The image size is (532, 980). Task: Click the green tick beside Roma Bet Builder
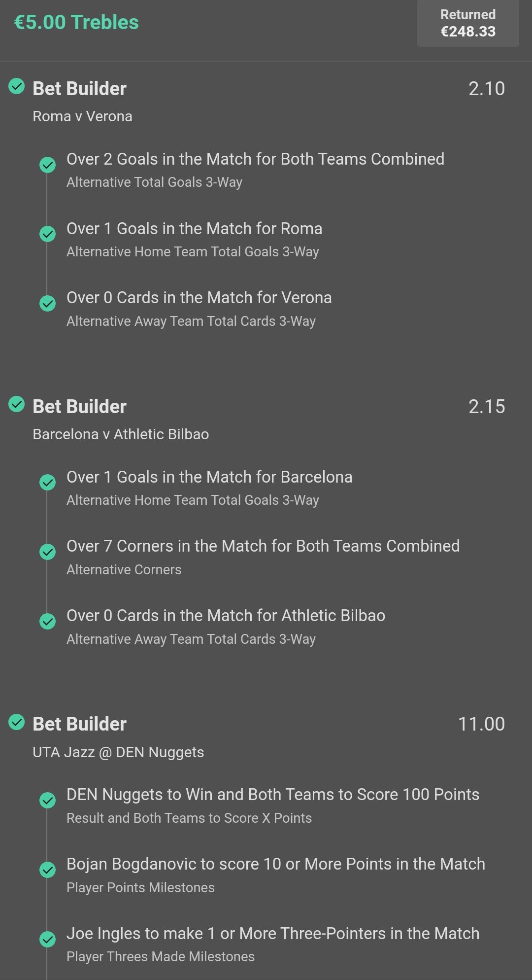pyautogui.click(x=17, y=86)
